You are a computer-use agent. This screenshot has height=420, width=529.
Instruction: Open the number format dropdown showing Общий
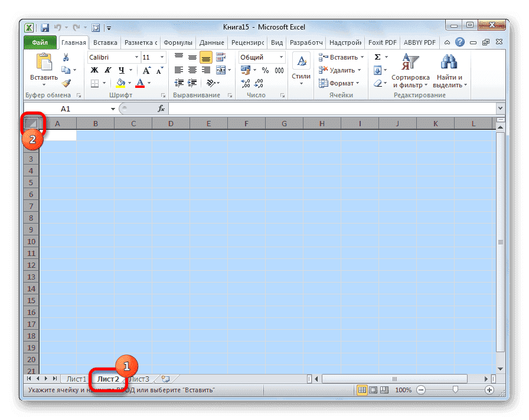281,57
